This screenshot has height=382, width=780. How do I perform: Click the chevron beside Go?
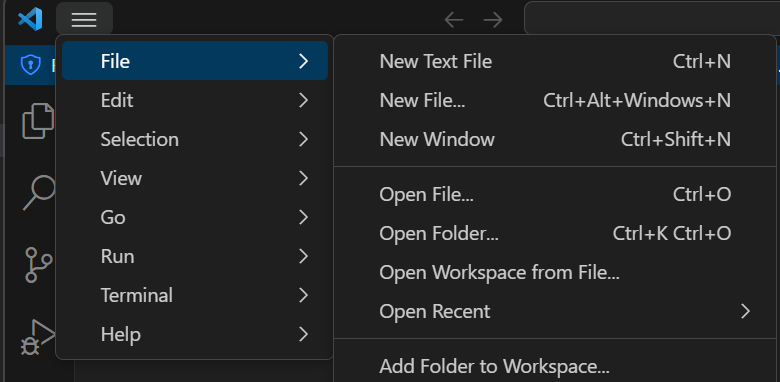303,217
